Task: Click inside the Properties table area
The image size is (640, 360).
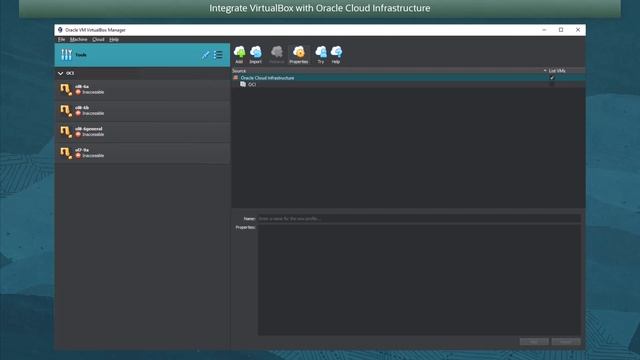Action: click(419, 280)
